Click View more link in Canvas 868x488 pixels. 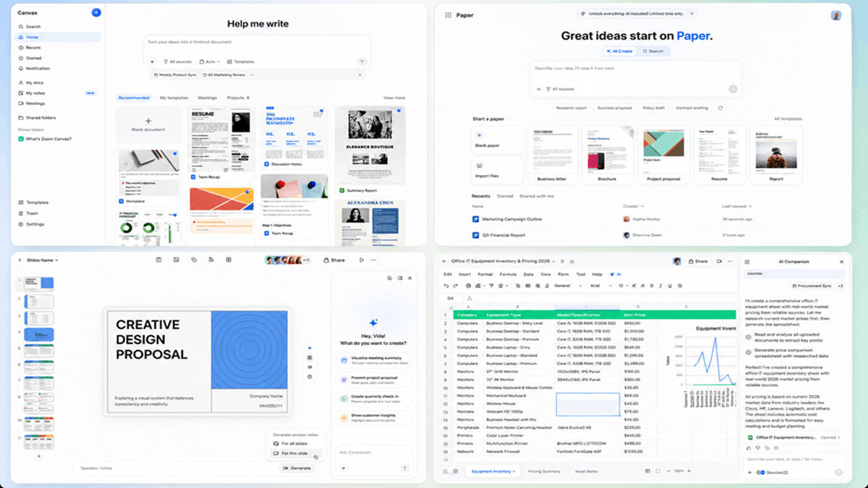[394, 98]
